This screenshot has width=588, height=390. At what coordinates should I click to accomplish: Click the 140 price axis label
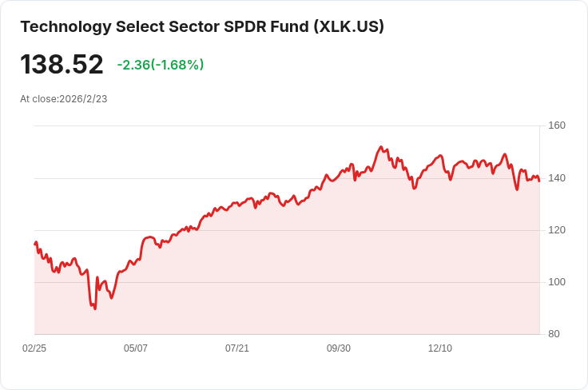point(557,178)
